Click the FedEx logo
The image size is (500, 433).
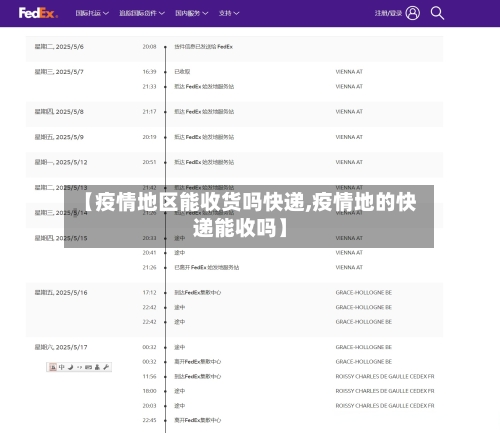(38, 13)
